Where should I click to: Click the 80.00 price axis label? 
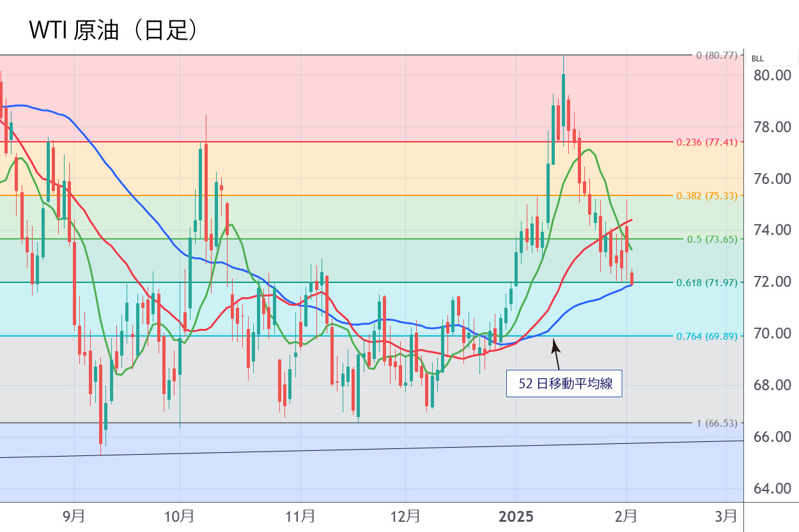[x=772, y=75]
